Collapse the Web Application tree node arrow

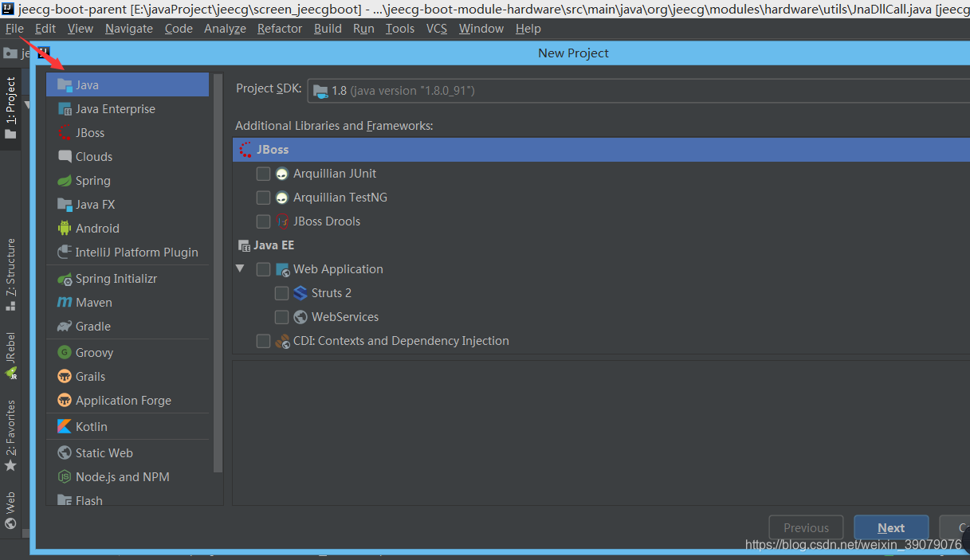240,269
